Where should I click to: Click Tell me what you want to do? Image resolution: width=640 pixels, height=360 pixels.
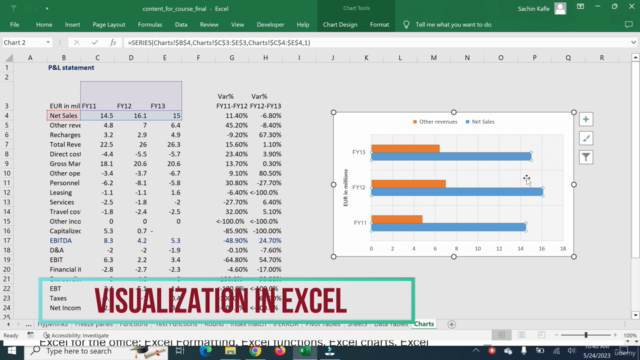point(453,24)
